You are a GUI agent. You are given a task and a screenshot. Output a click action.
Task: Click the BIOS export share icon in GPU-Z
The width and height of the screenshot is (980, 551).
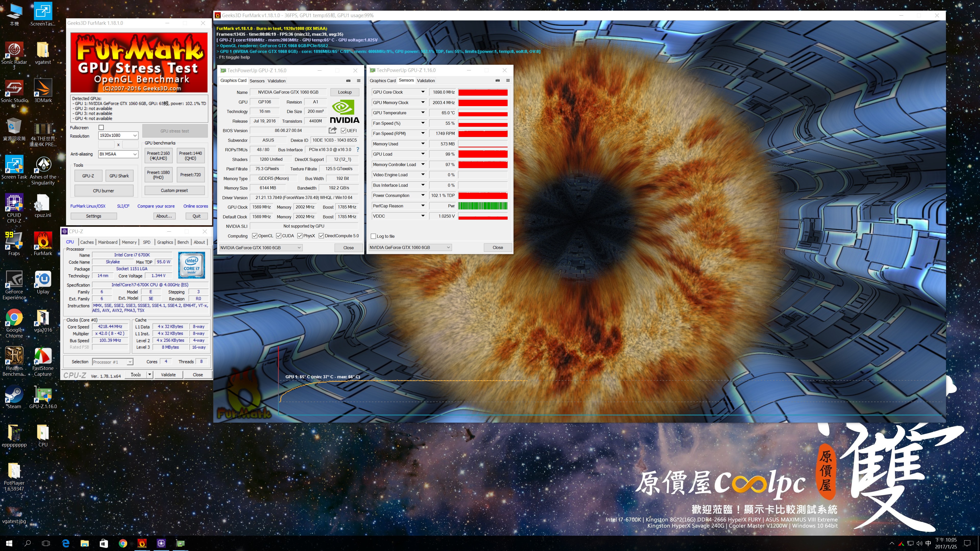pyautogui.click(x=333, y=130)
